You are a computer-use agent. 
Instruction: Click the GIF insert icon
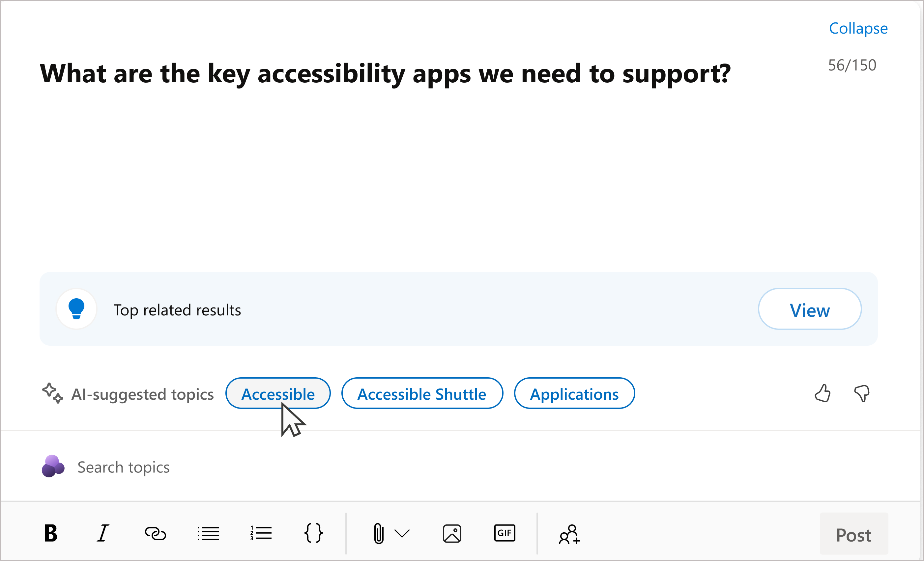coord(504,535)
